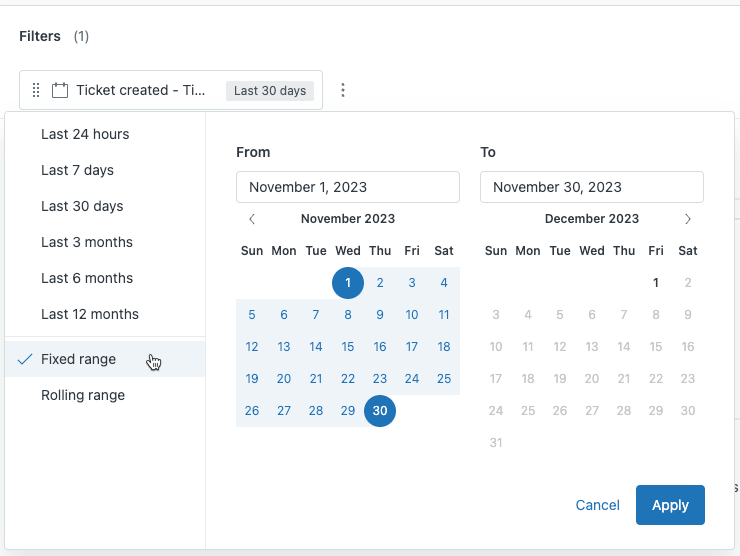Click the Last 30 days badge
740x556 pixels.
(x=270, y=91)
